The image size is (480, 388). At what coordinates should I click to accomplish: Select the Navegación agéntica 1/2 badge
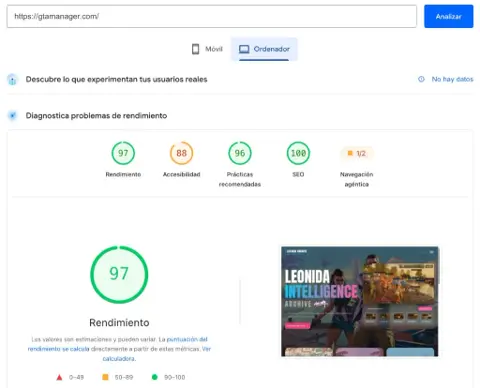point(357,153)
